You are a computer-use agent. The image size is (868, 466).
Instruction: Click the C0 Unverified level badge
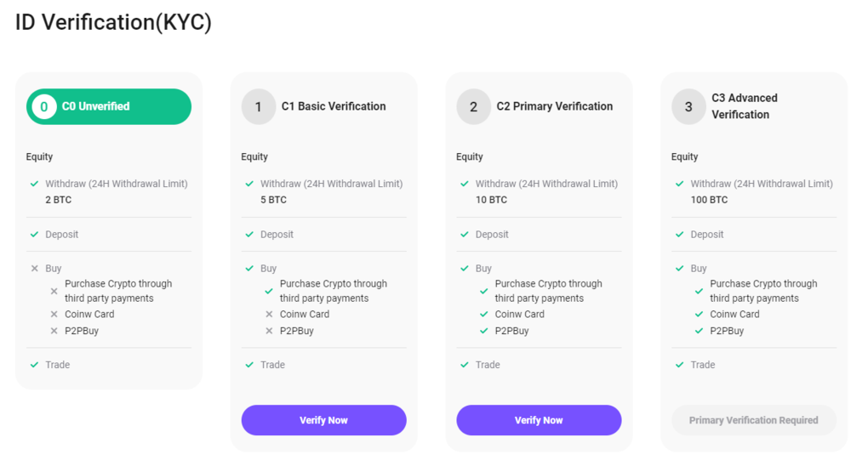coord(109,107)
